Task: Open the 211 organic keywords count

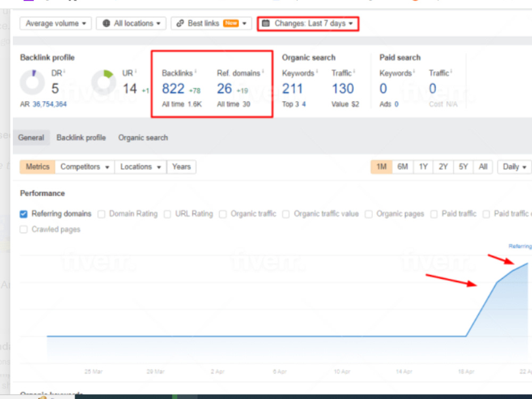Action: coord(292,89)
